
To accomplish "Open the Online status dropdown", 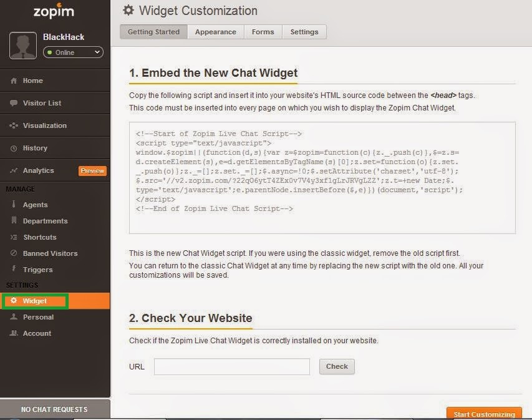I will (x=73, y=52).
